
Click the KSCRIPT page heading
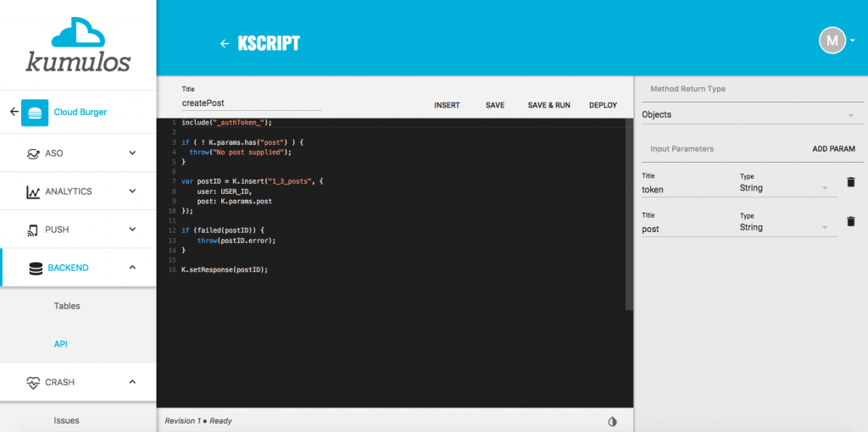269,44
